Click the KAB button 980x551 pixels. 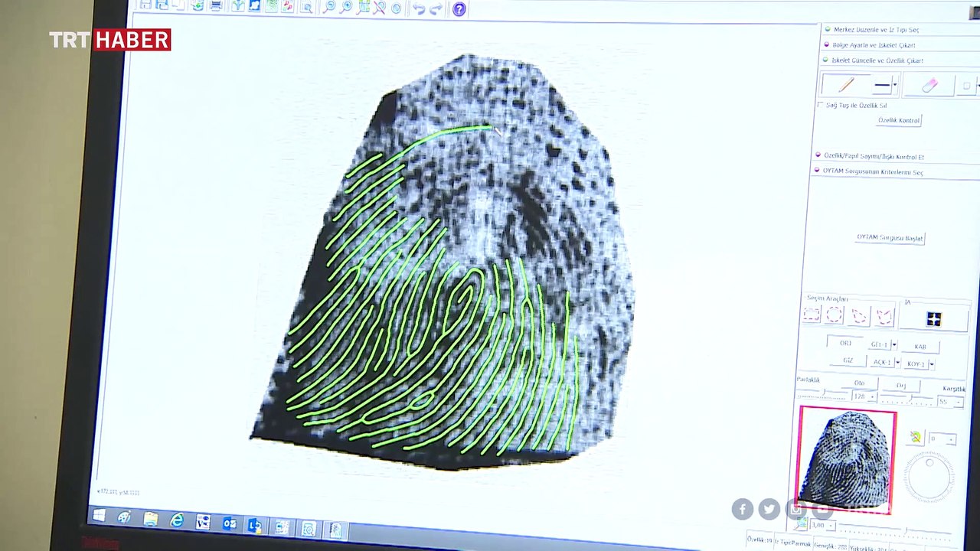click(920, 347)
